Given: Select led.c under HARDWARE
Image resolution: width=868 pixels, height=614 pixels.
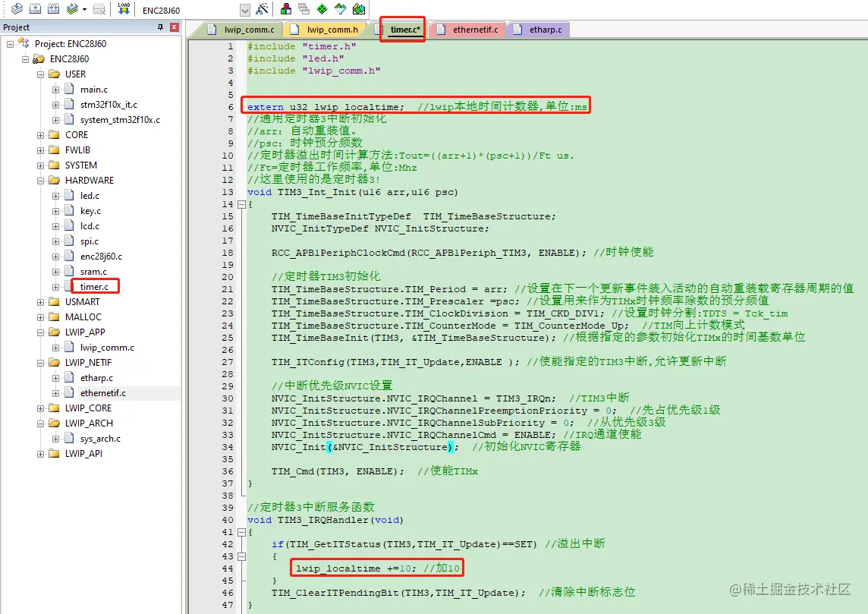Looking at the screenshot, I should 90,196.
